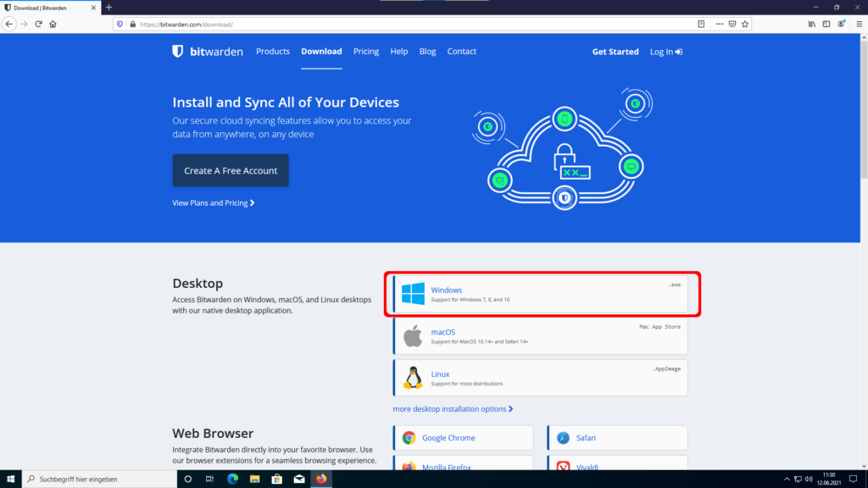Viewport: 868px width, 488px height.
Task: Select the Download nav item
Action: click(x=321, y=52)
